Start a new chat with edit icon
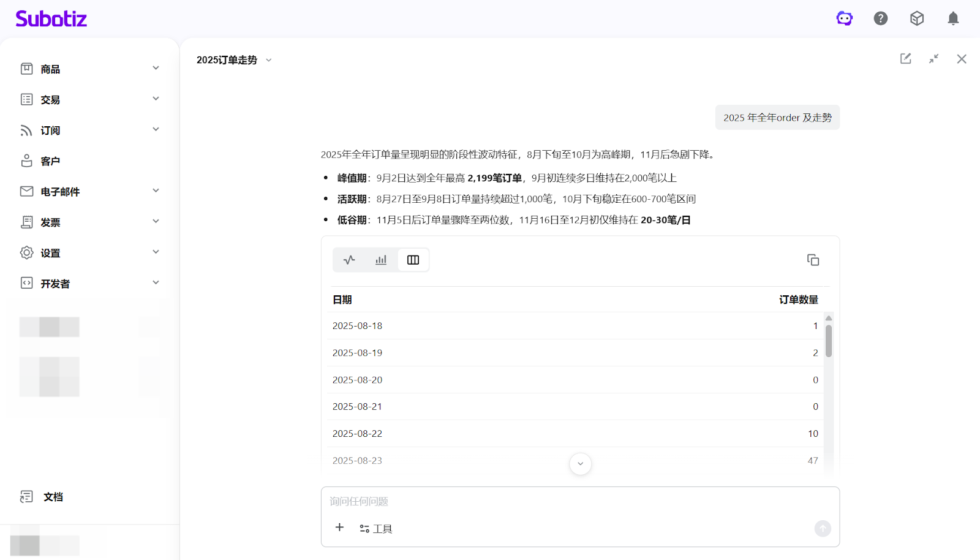980x560 pixels. coord(905,59)
